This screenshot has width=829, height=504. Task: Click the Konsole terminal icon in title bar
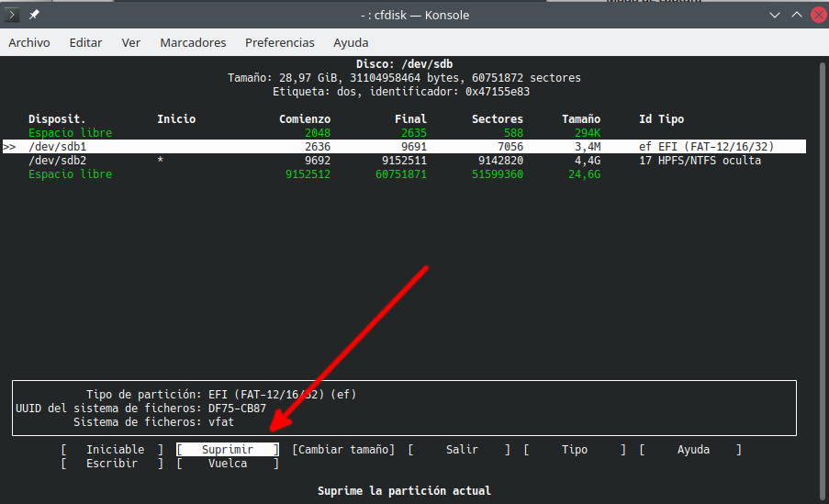click(13, 16)
